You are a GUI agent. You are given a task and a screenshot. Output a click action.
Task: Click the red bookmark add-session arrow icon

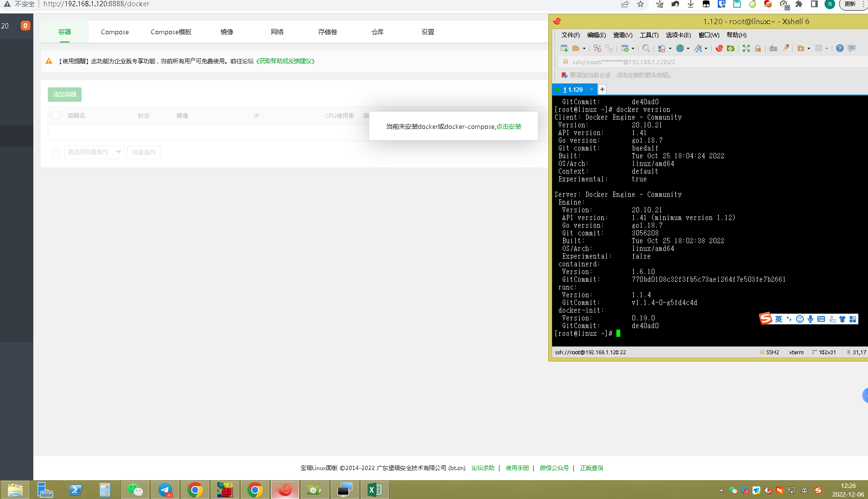pyautogui.click(x=564, y=75)
